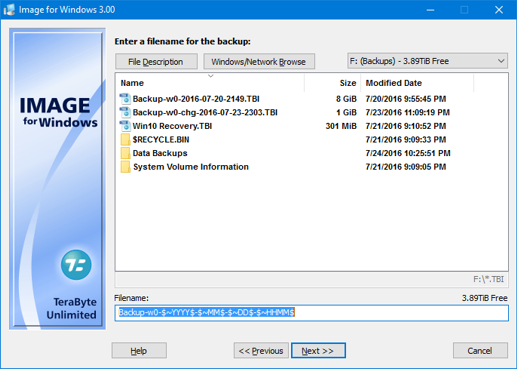Click into the Filename text field
517x369 pixels.
[312, 313]
